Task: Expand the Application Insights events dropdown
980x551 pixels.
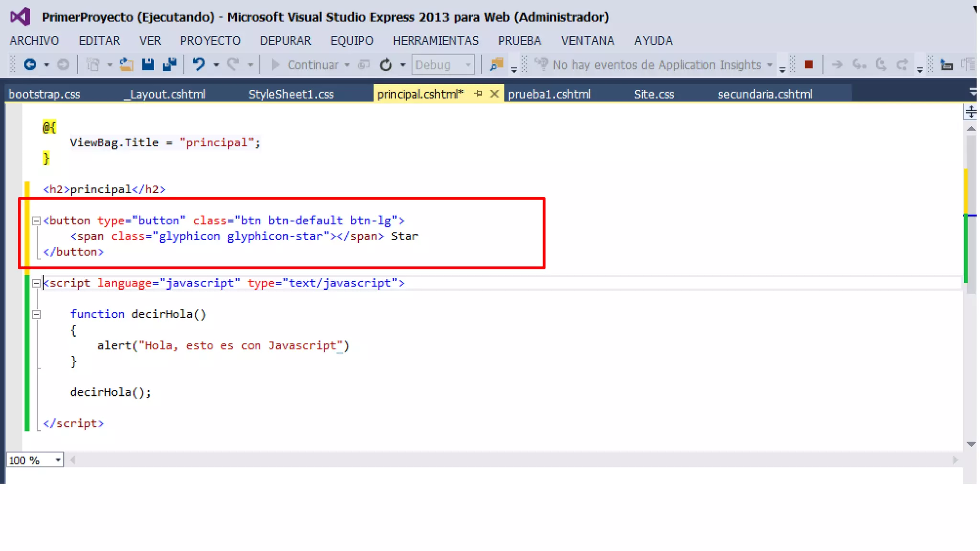Action: (x=769, y=65)
